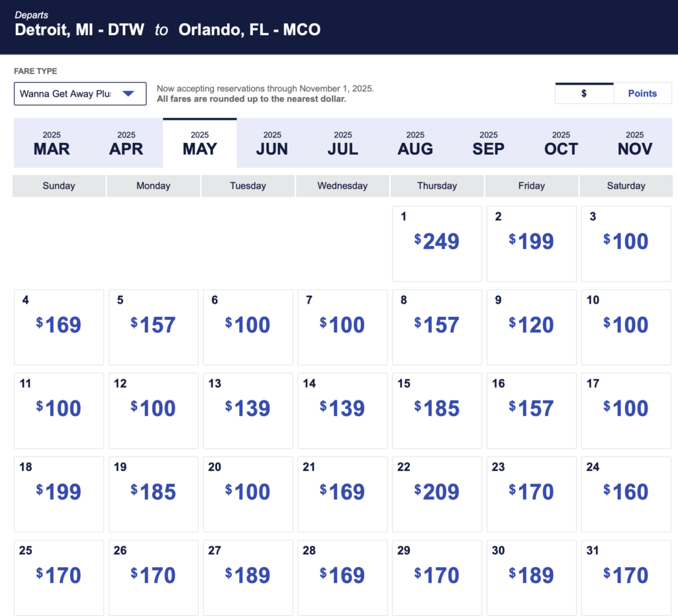The height and width of the screenshot is (616, 678).
Task: Choose the $120 fare on May 9
Action: (531, 327)
